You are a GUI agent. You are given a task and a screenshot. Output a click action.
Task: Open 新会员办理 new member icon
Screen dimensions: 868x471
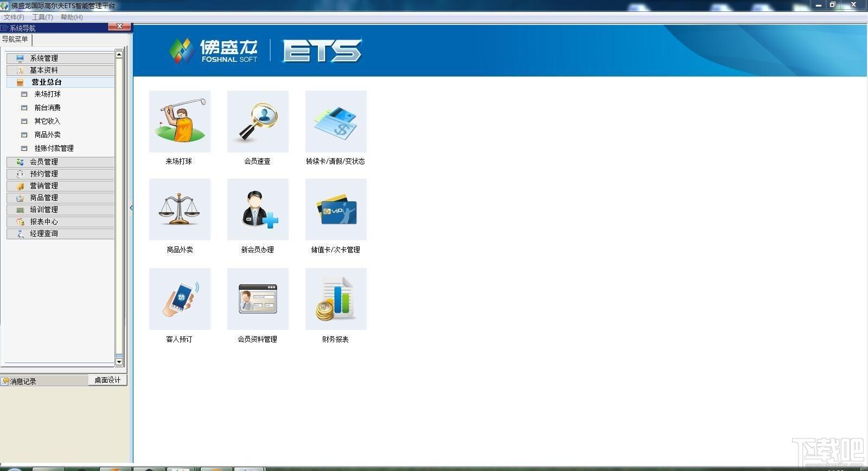[258, 209]
